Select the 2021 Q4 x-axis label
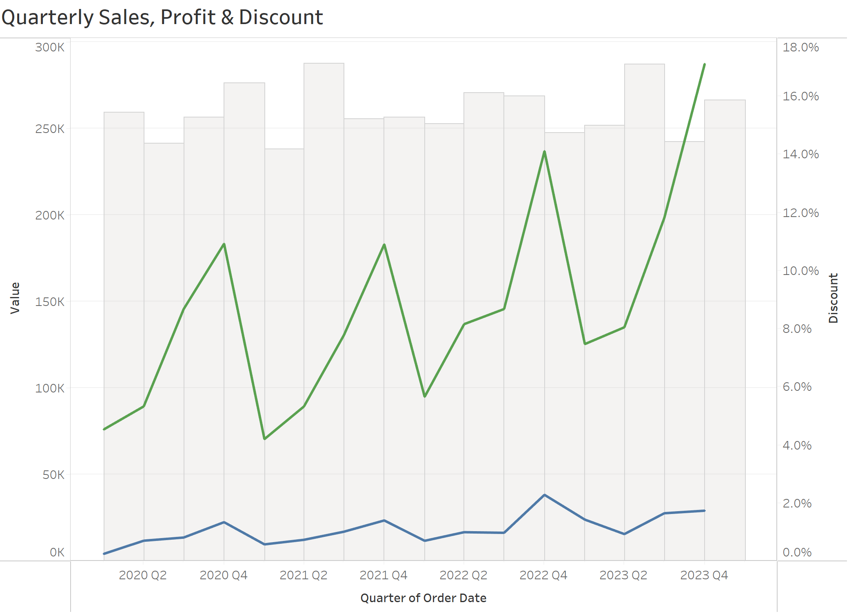Screen dimensions: 849x616 click(383, 575)
